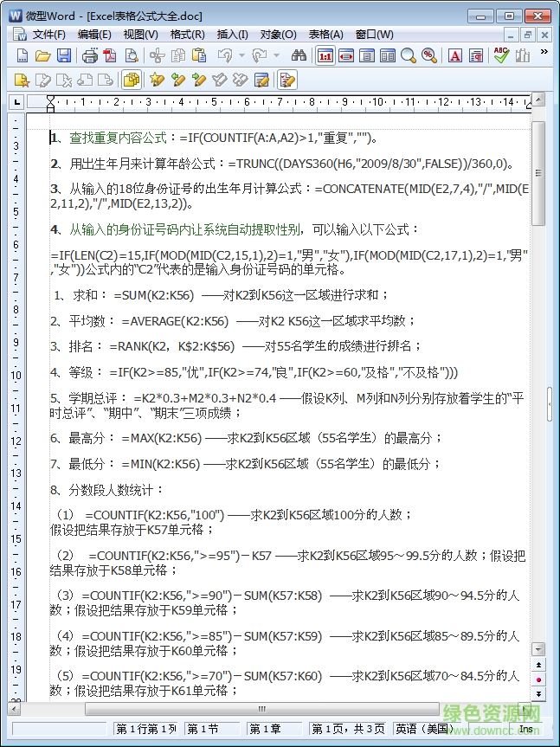Open the document icon menu beside 文件
Screen dimensions: 560x747
[20, 35]
